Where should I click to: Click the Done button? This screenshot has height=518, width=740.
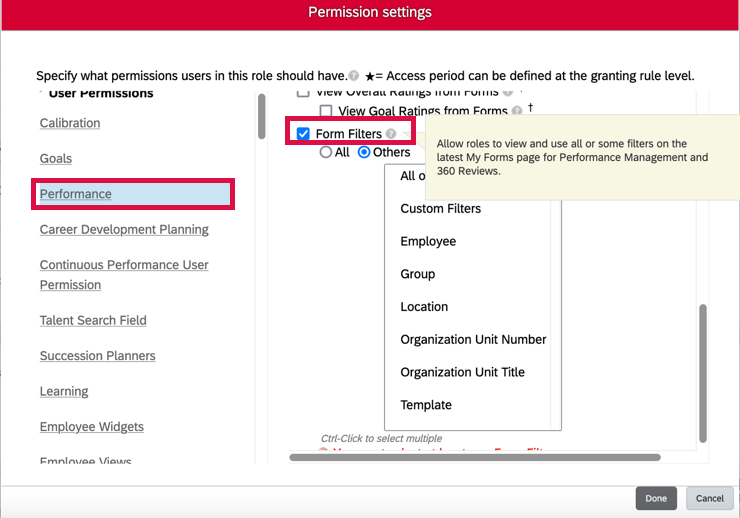pyautogui.click(x=656, y=498)
